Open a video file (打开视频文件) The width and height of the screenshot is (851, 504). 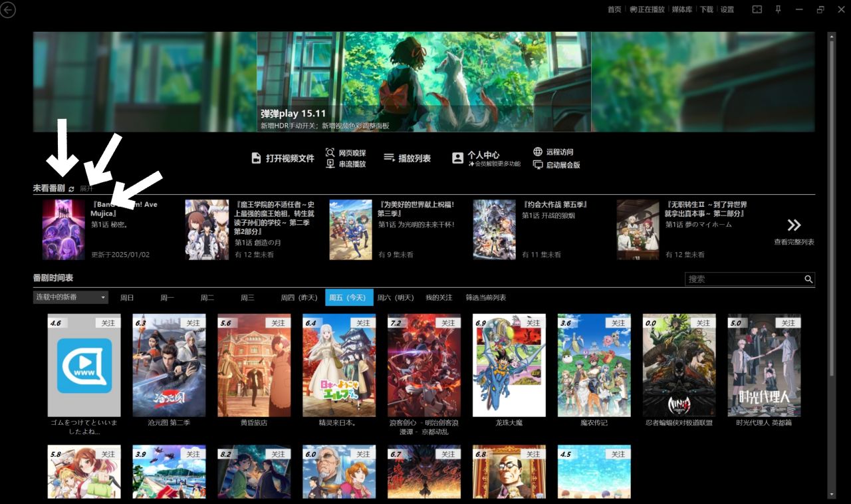tap(282, 158)
